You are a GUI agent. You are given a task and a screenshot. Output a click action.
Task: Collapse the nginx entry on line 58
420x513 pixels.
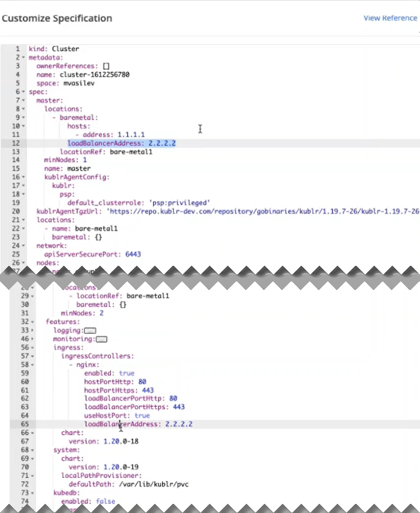coord(32,365)
